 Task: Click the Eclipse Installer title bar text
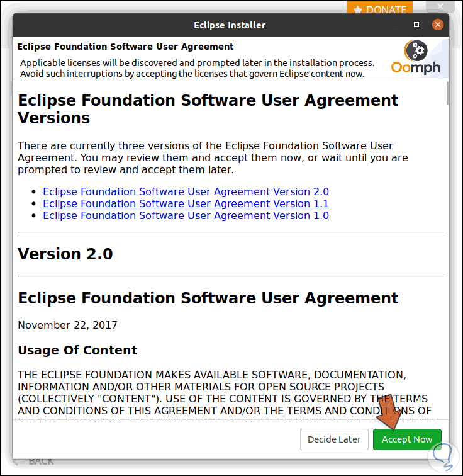coord(230,25)
